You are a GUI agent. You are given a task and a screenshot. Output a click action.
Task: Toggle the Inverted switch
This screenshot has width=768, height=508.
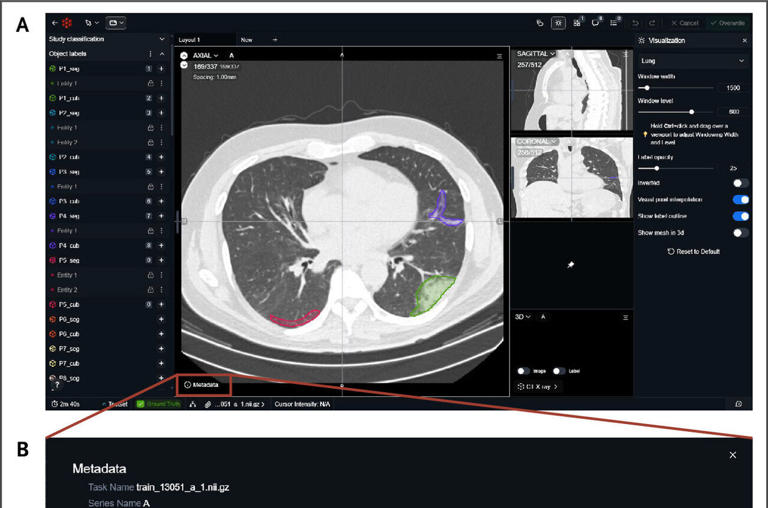pyautogui.click(x=741, y=183)
